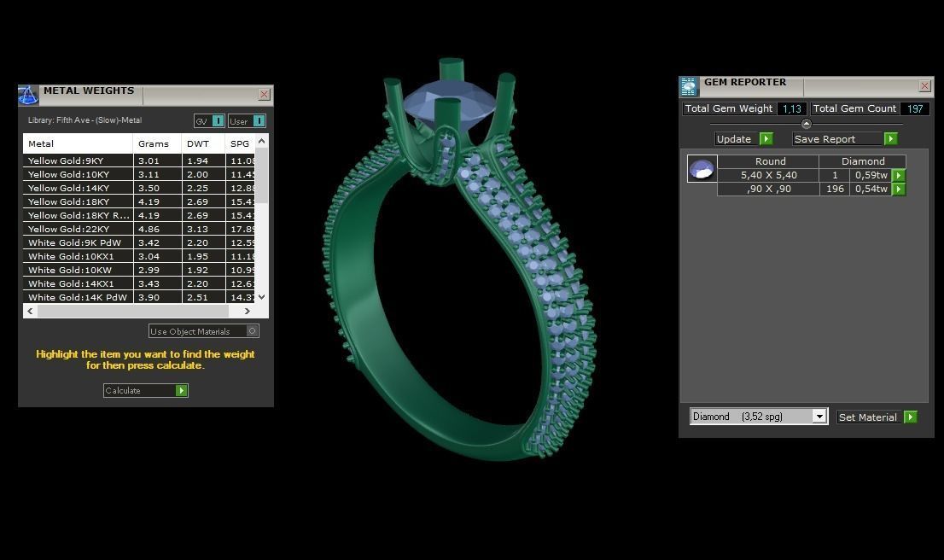
Task: Select the White Gold:14K PdW row
Action: coord(139,297)
